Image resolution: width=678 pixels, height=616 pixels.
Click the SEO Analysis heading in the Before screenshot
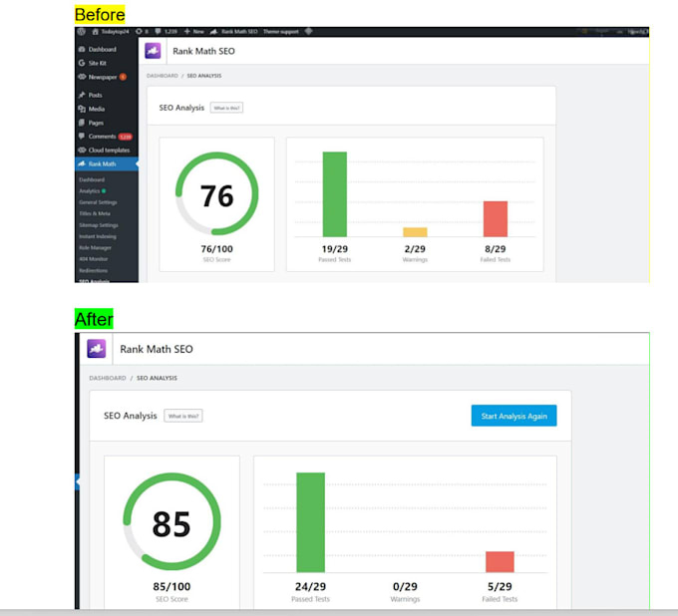181,108
